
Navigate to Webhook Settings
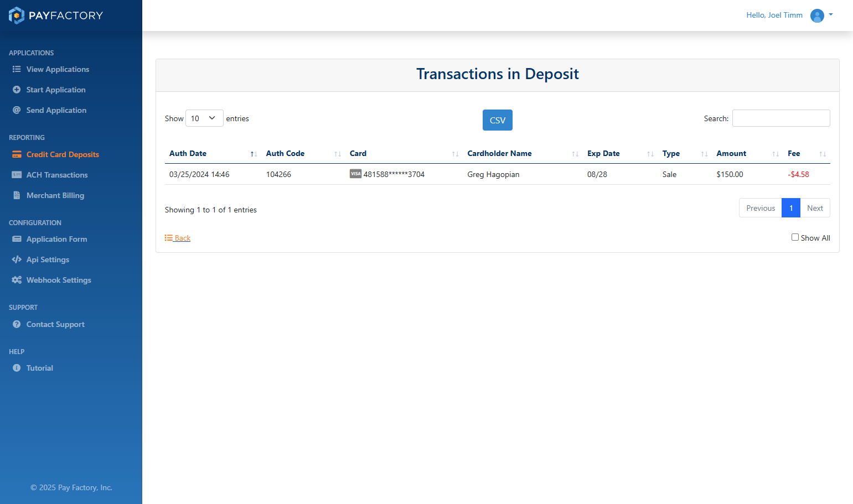coord(59,280)
